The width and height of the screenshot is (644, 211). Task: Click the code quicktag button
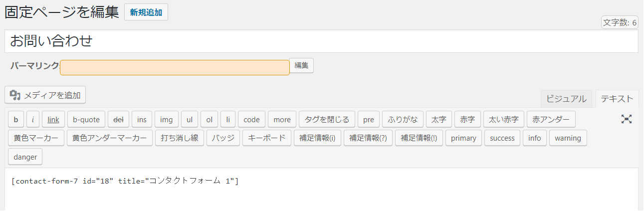click(x=251, y=120)
